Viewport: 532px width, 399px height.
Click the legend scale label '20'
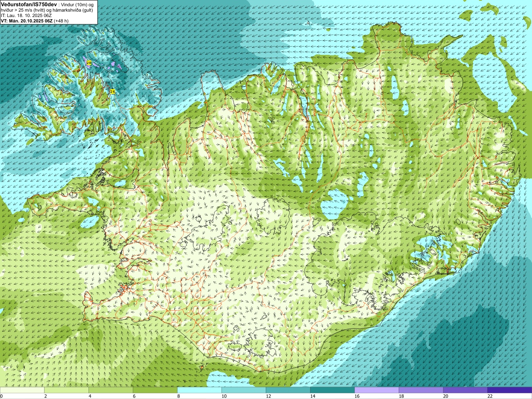446,396
